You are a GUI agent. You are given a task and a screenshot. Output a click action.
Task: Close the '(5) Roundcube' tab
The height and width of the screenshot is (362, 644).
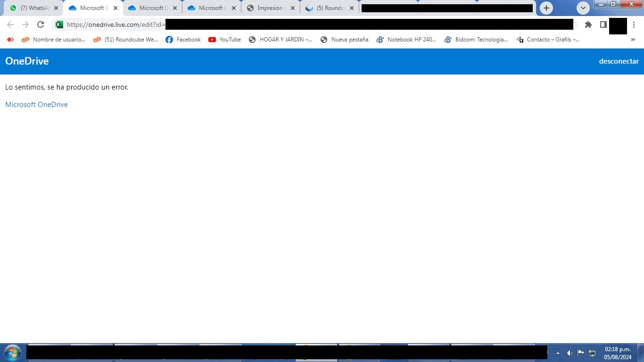(x=351, y=8)
